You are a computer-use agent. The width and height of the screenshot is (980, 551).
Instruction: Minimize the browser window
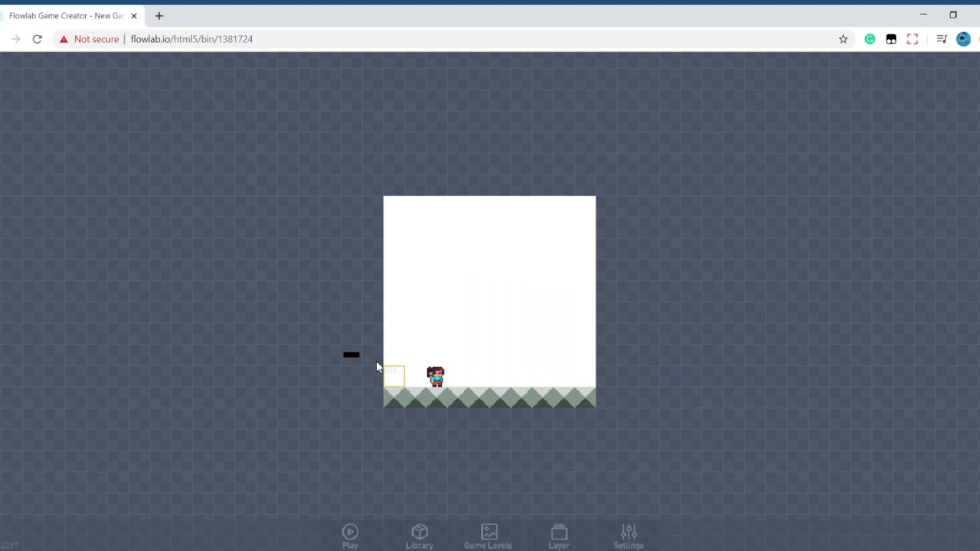coord(923,15)
